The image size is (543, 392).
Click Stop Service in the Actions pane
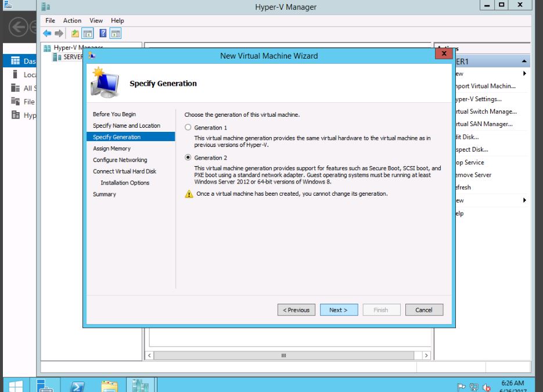pyautogui.click(x=470, y=162)
